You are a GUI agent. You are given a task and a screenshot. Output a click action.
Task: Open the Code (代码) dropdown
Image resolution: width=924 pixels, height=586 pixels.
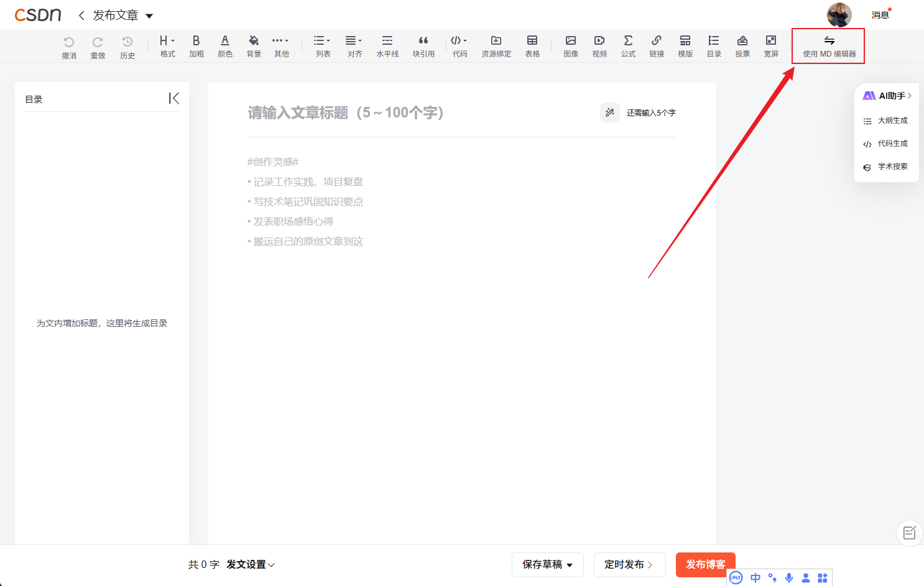pyautogui.click(x=460, y=46)
